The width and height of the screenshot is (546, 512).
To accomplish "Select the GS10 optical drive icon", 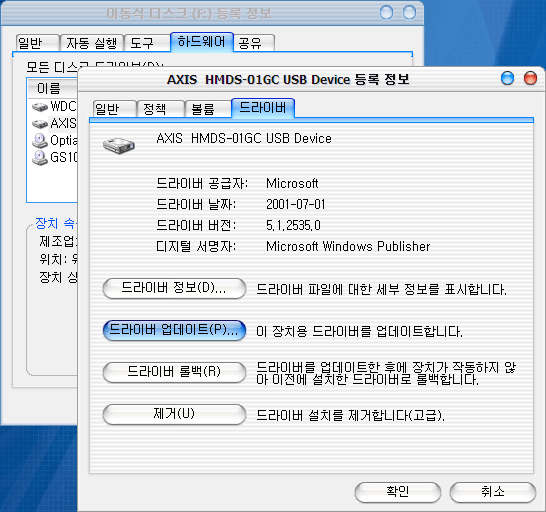I will pos(40,158).
